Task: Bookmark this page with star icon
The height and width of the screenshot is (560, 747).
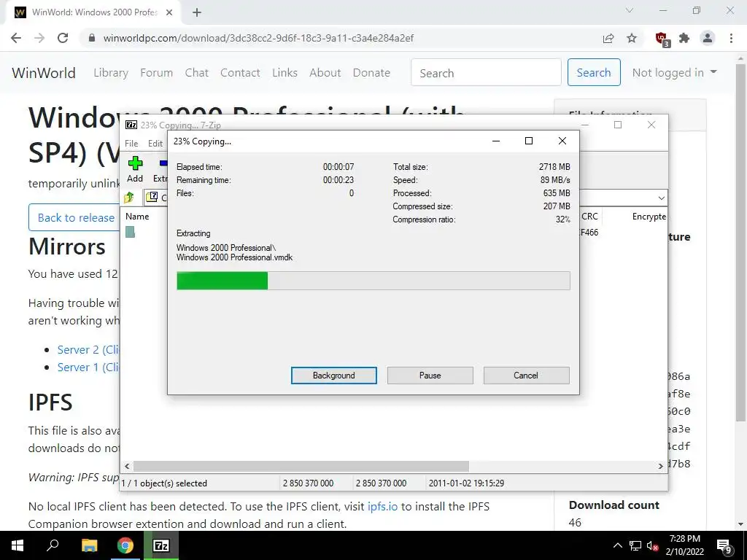Action: tap(632, 38)
